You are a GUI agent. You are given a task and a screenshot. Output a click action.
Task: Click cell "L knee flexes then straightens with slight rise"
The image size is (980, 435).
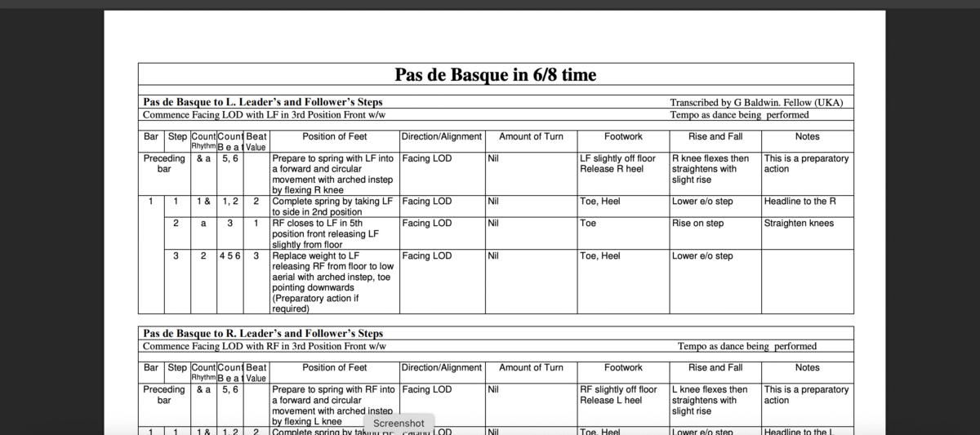pos(710,400)
